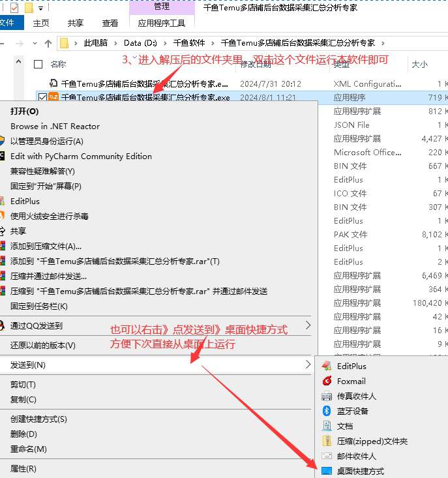Choose 使用火绒安全进行杀毒
This screenshot has width=448, height=478.
(50, 216)
